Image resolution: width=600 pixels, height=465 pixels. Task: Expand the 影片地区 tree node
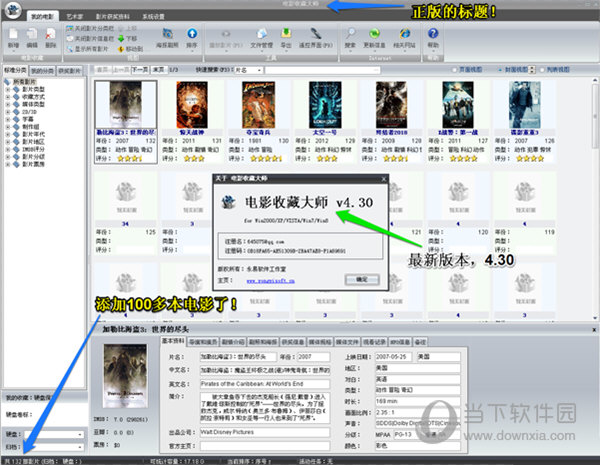[8, 142]
